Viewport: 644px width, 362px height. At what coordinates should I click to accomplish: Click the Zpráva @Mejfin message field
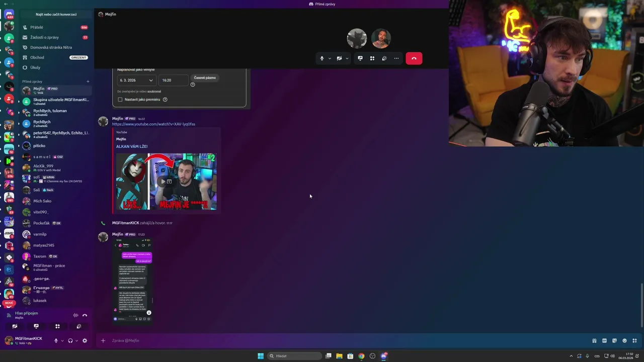click(x=347, y=340)
